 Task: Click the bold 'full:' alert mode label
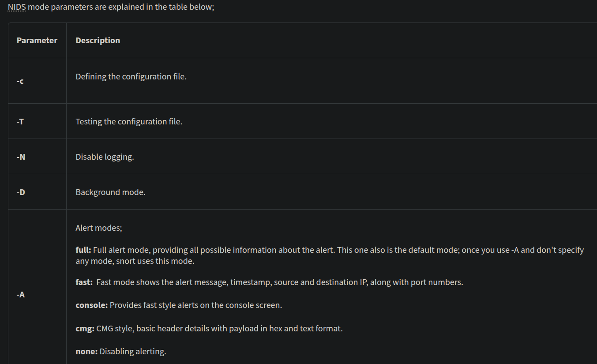83,250
